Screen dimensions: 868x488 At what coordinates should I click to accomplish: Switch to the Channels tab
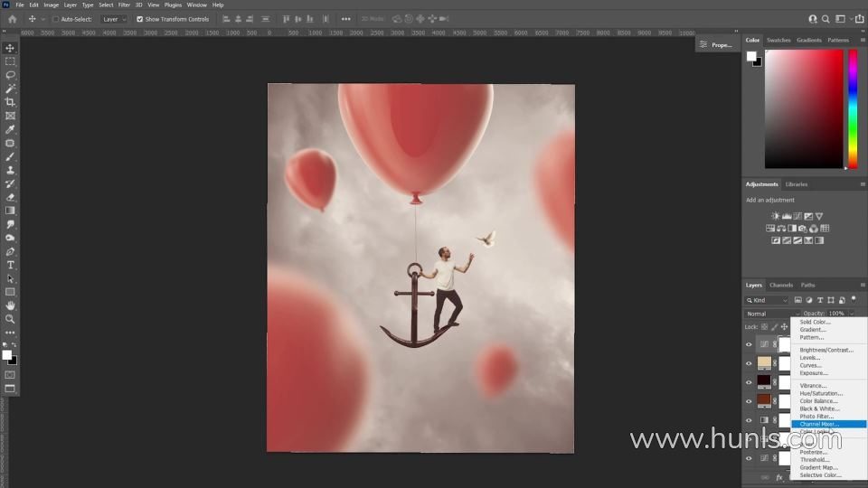point(781,285)
